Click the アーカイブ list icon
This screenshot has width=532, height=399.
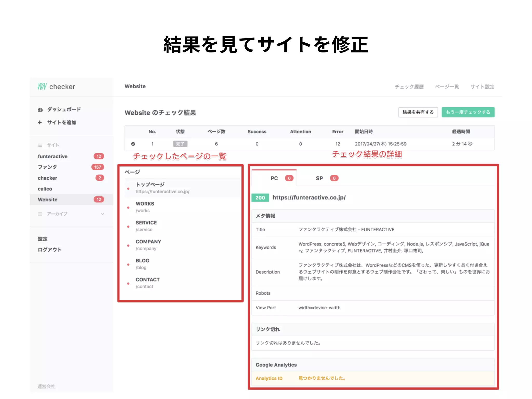pyautogui.click(x=40, y=214)
